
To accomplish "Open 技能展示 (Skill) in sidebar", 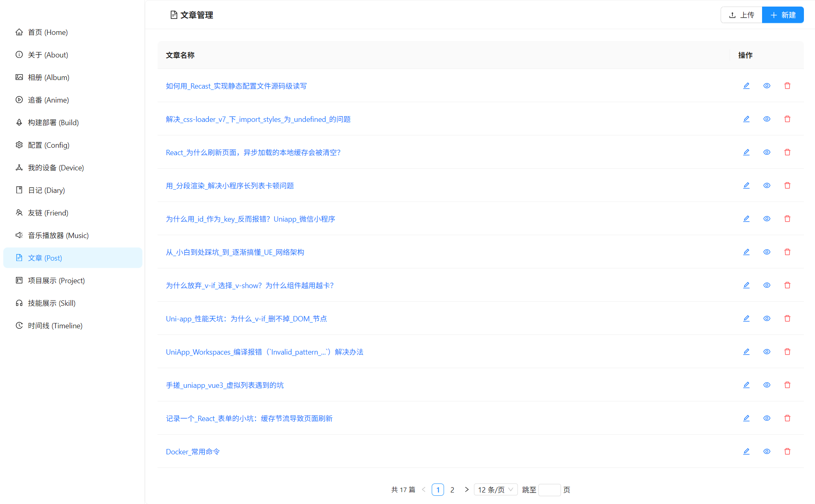I will pyautogui.click(x=73, y=303).
